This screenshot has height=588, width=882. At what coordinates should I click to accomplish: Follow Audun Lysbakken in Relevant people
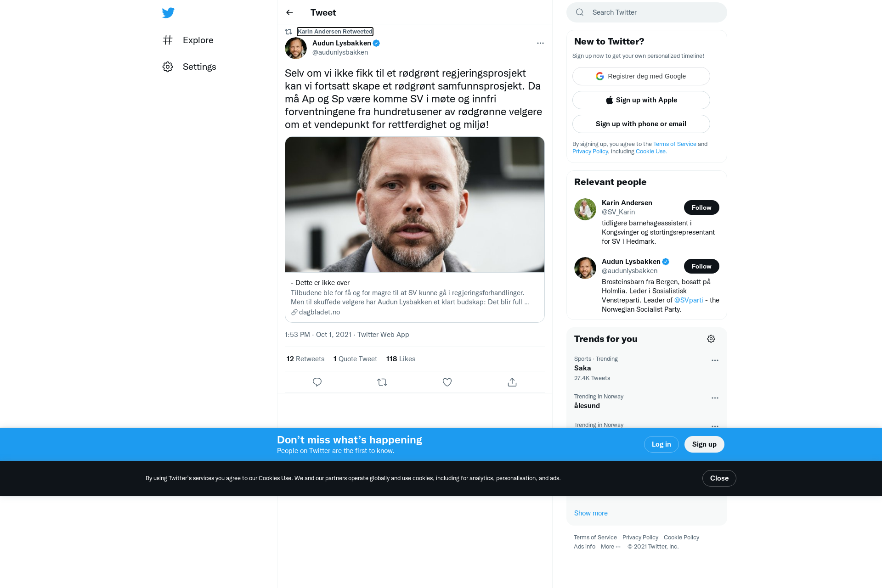[x=701, y=266]
